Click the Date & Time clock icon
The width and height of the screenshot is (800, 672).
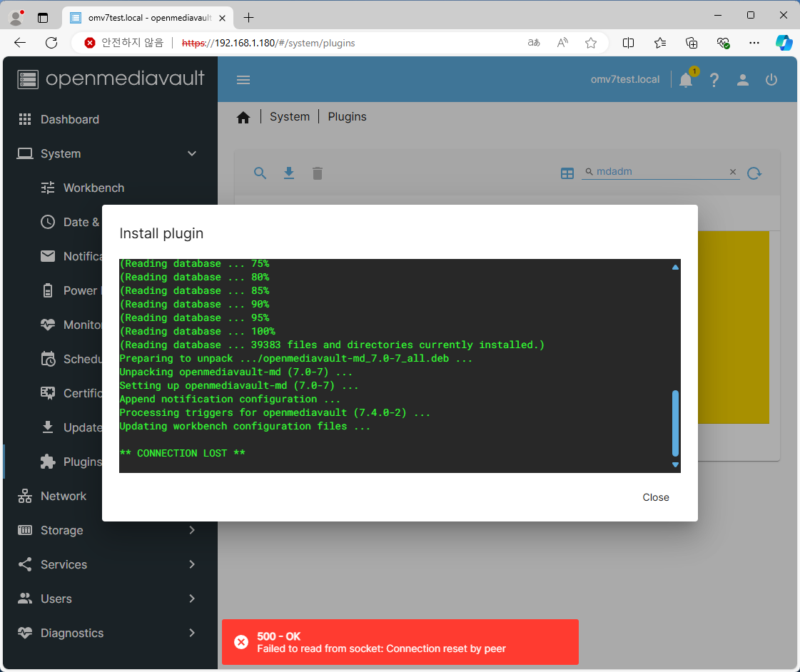click(x=47, y=222)
